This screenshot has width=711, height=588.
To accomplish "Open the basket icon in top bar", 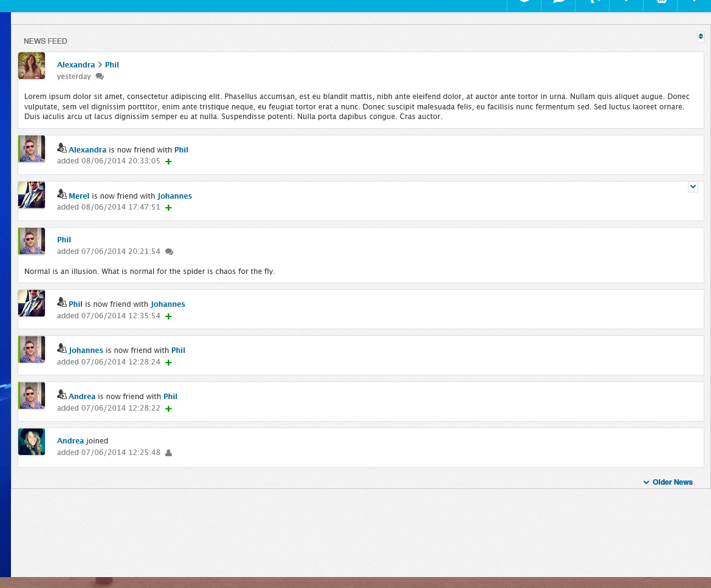I will (661, 2).
